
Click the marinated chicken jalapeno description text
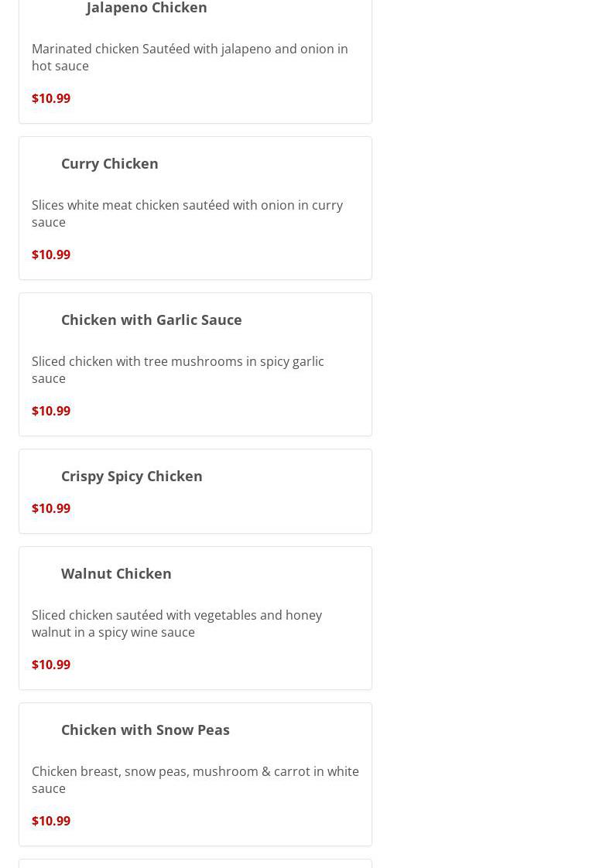pyautogui.click(x=190, y=57)
